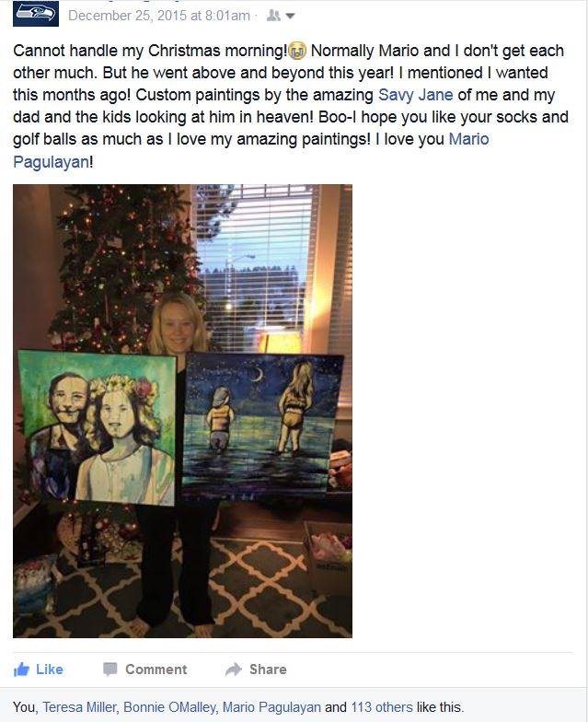
Task: Click the friends audience privacy icon
Action: click(x=273, y=16)
